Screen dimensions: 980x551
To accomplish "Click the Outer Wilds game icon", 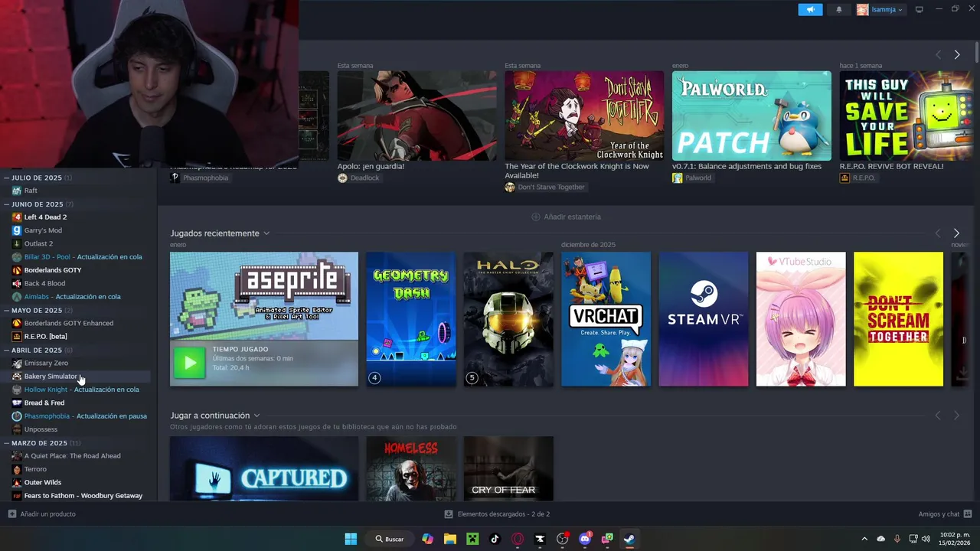I will point(17,482).
